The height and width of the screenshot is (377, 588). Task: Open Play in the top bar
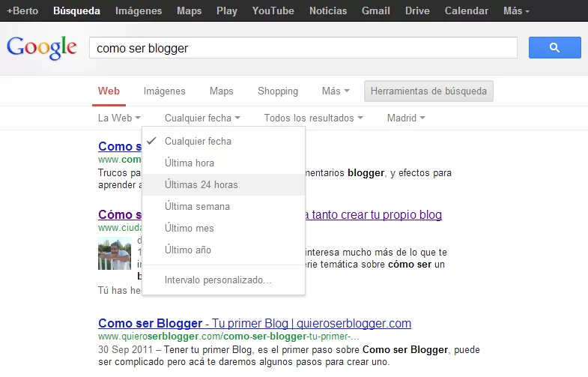(x=227, y=10)
